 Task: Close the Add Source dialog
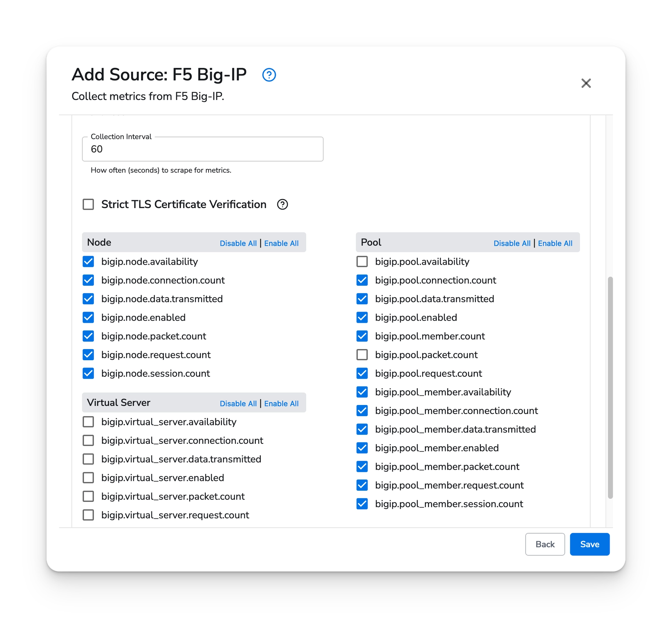tap(586, 83)
